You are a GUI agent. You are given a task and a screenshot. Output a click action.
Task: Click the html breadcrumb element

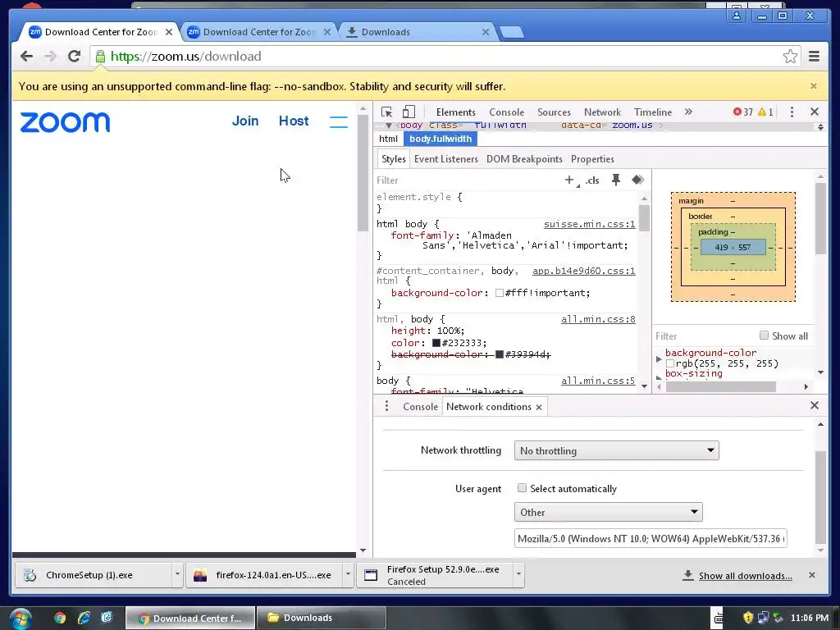(x=388, y=139)
